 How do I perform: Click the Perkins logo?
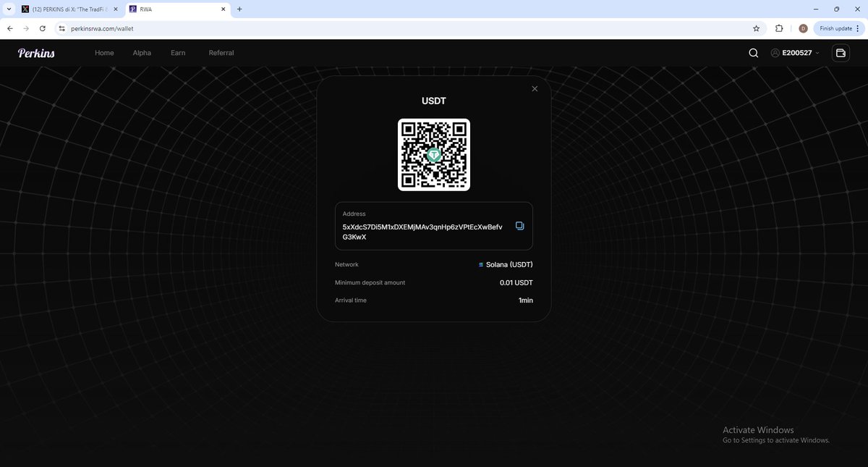tap(36, 53)
